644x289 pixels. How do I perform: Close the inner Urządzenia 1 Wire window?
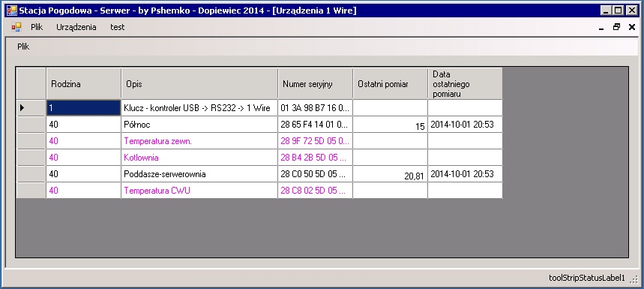[x=632, y=28]
